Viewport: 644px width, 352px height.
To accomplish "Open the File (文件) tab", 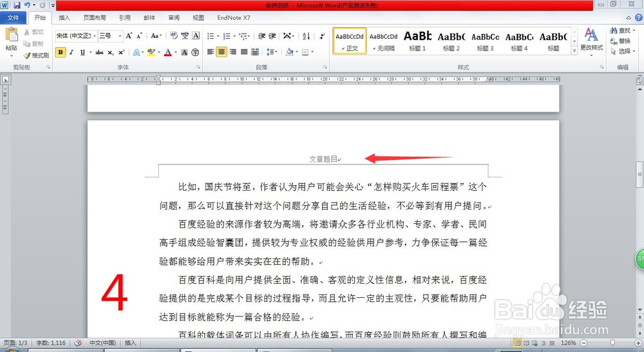I will [x=13, y=17].
